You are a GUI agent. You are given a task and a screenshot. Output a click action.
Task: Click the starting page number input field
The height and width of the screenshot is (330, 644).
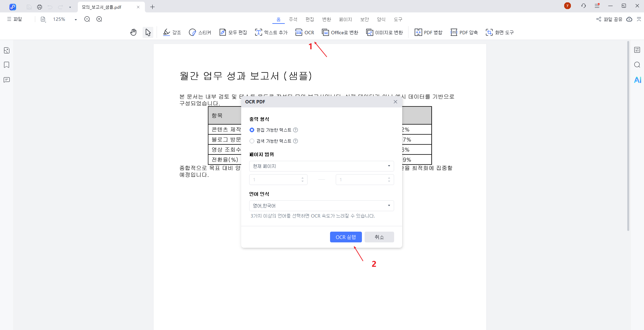pos(275,179)
